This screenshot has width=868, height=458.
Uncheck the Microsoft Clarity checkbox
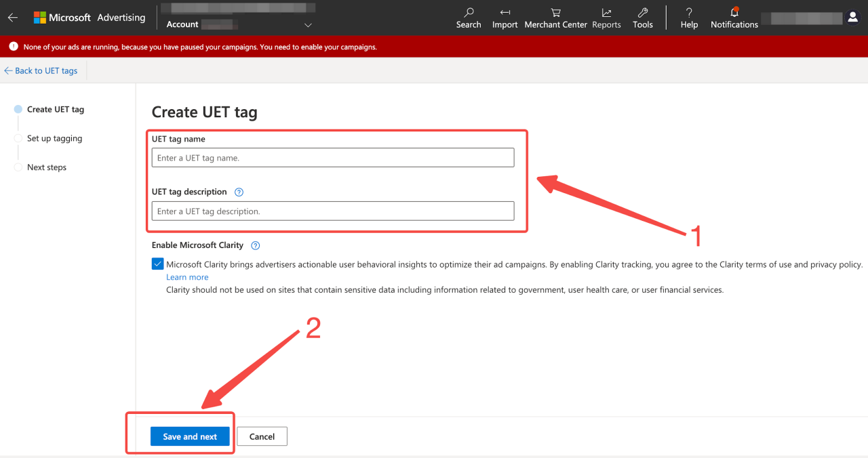157,264
